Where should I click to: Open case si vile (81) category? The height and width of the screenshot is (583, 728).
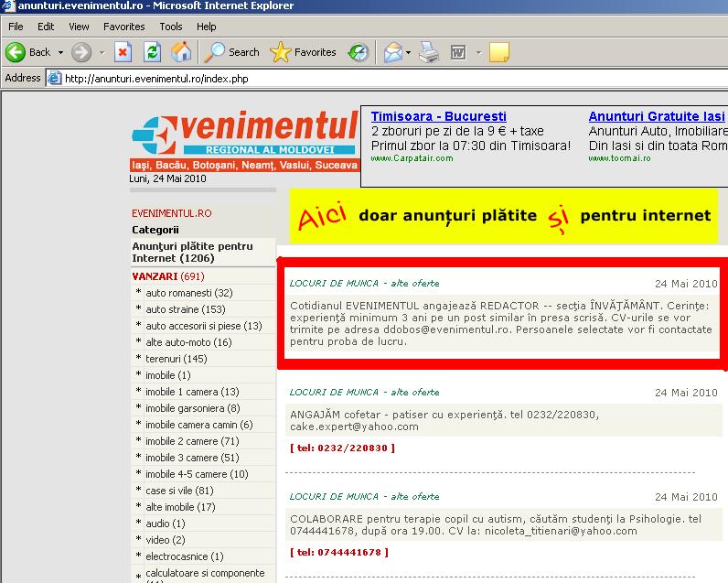(179, 491)
